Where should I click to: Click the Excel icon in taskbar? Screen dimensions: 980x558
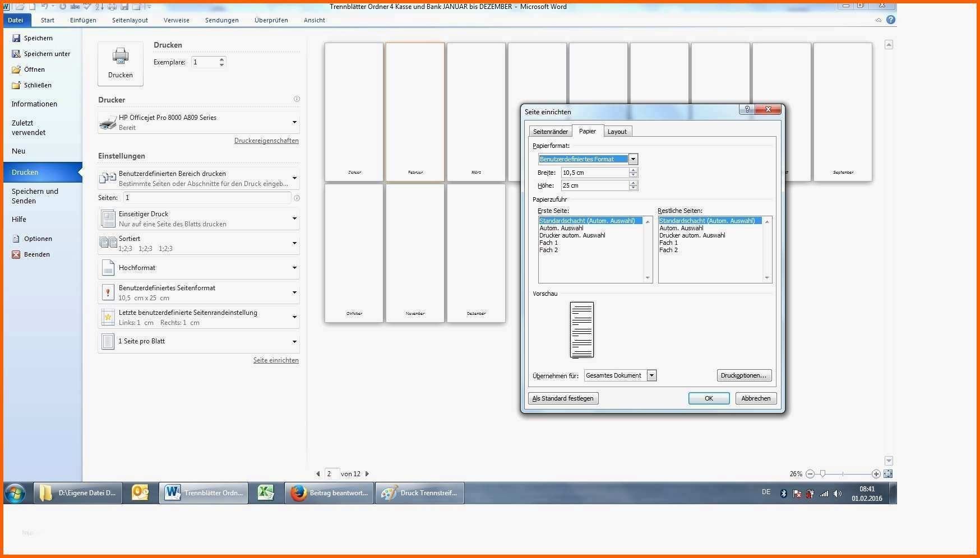265,493
